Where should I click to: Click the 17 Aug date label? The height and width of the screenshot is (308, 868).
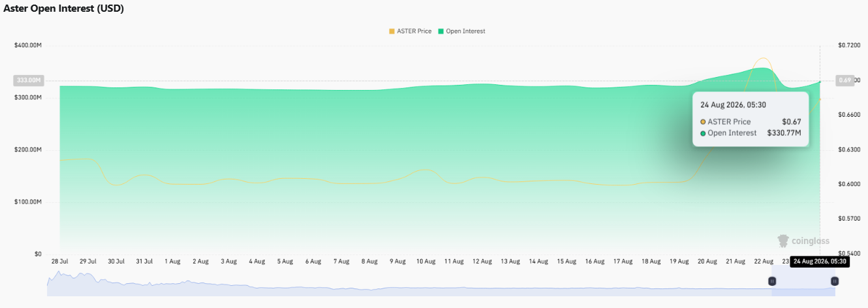[622, 261]
